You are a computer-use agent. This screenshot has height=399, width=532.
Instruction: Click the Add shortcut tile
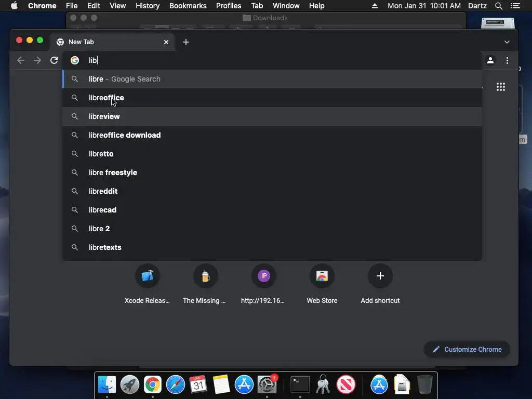(380, 284)
